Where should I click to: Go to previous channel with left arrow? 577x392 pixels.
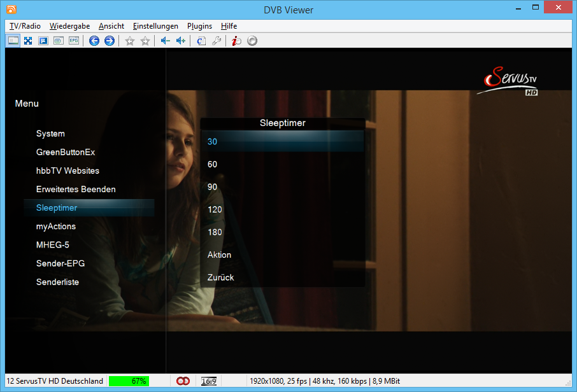tap(94, 41)
